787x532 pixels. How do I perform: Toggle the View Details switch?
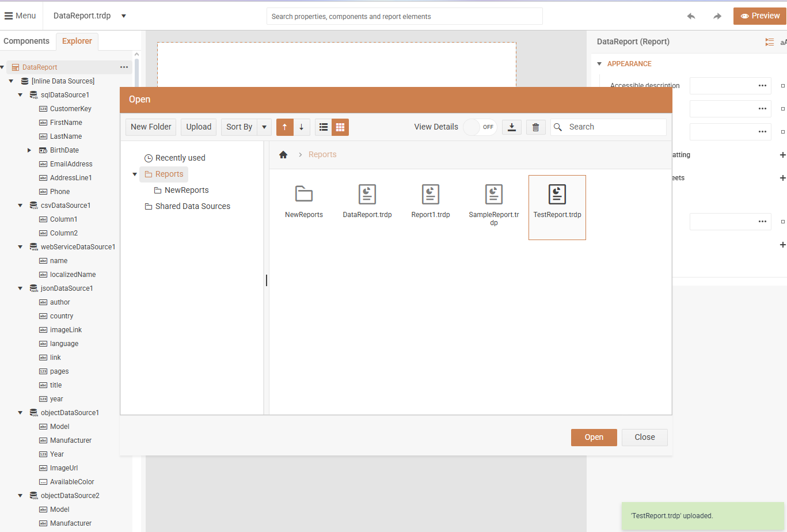(x=480, y=127)
